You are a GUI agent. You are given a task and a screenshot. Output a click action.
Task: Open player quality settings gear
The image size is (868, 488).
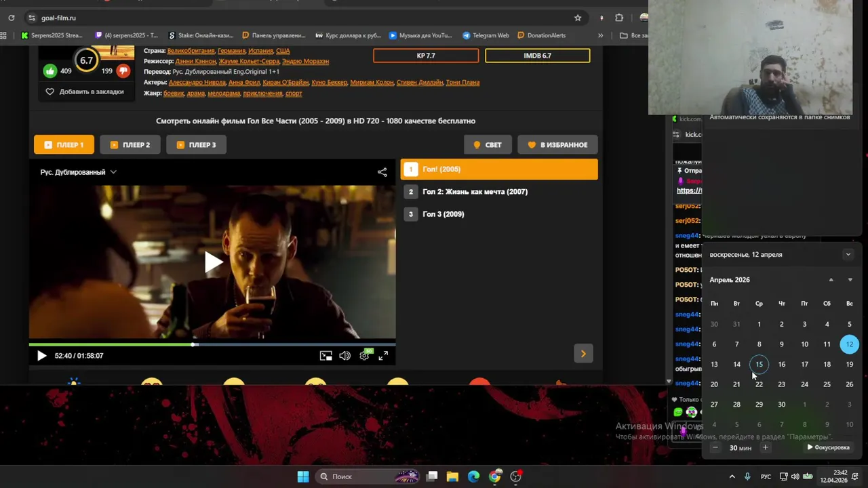[x=365, y=355]
